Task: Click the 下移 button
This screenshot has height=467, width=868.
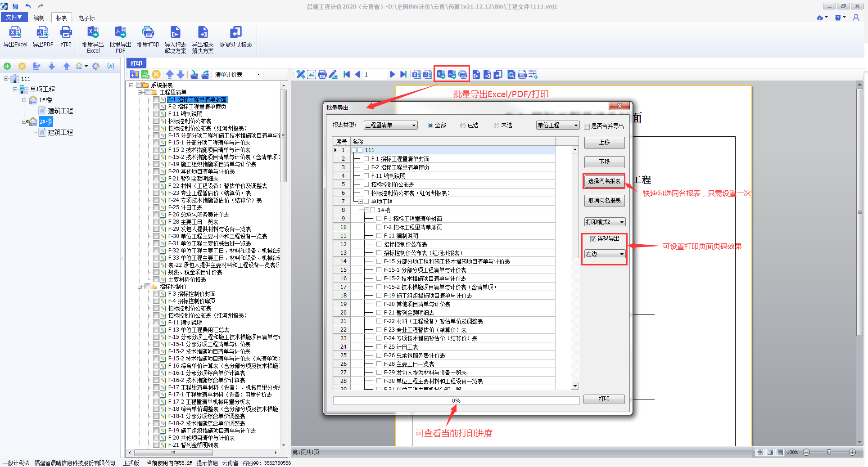Action: pos(604,162)
